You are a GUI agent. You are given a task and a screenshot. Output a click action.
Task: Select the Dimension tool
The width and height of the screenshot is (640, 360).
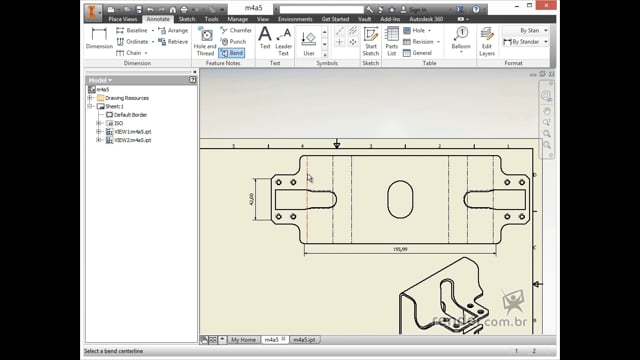point(99,38)
